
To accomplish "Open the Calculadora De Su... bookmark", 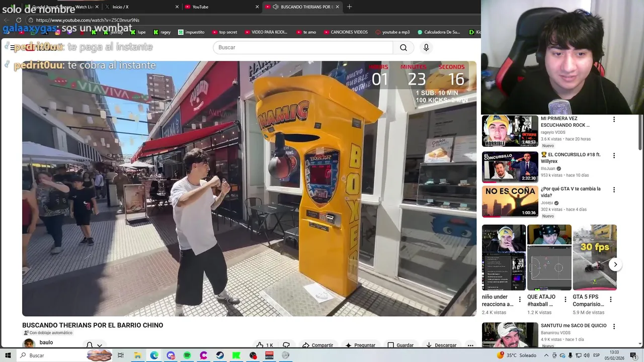I will point(438,32).
